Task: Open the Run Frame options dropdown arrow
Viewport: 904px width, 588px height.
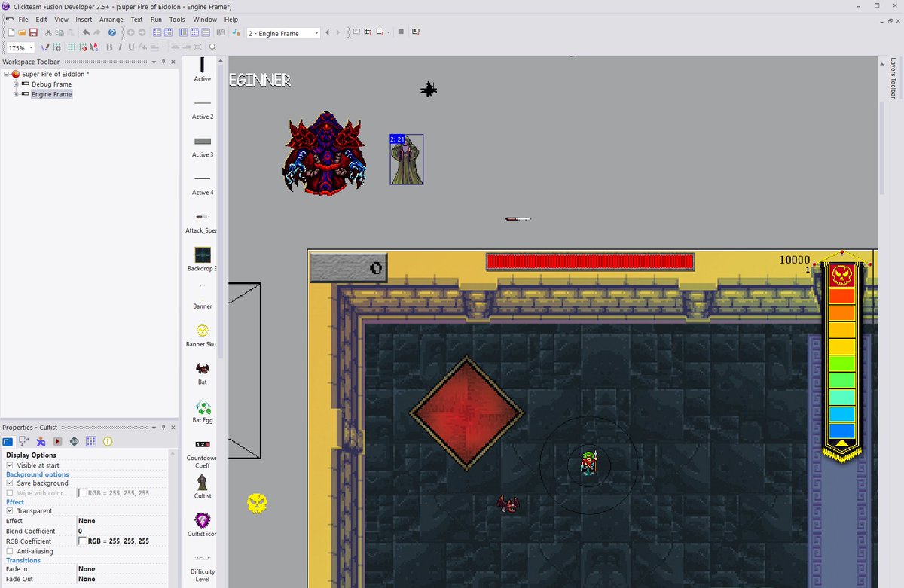Action: pyautogui.click(x=389, y=32)
